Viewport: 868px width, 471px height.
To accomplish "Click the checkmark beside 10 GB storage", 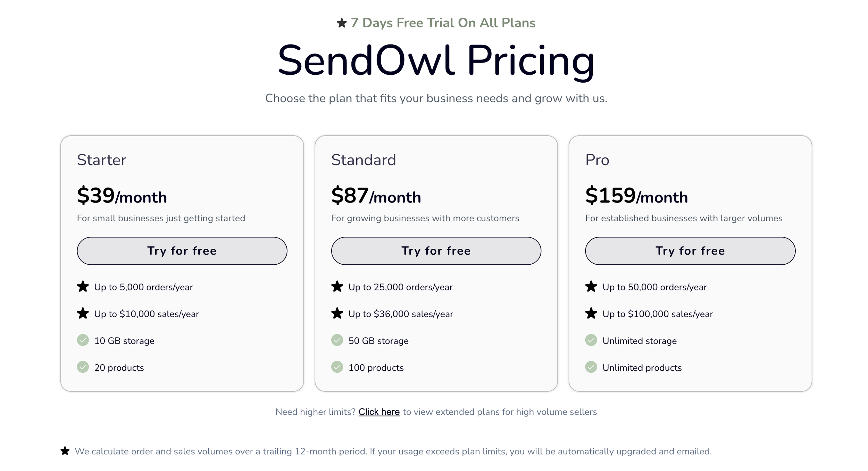I will click(83, 340).
